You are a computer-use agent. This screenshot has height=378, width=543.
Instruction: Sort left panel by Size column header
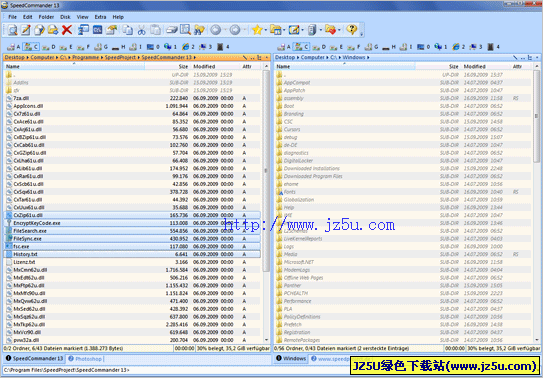167,66
